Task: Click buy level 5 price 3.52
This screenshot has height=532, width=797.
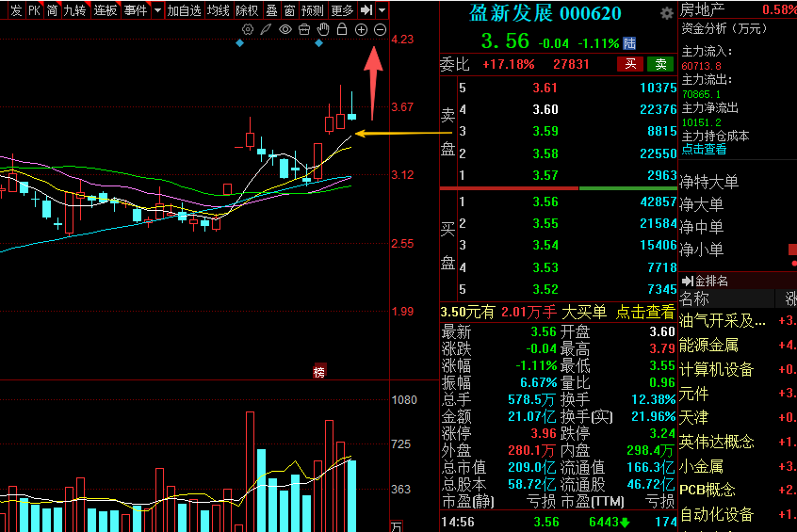Action: [x=545, y=289]
